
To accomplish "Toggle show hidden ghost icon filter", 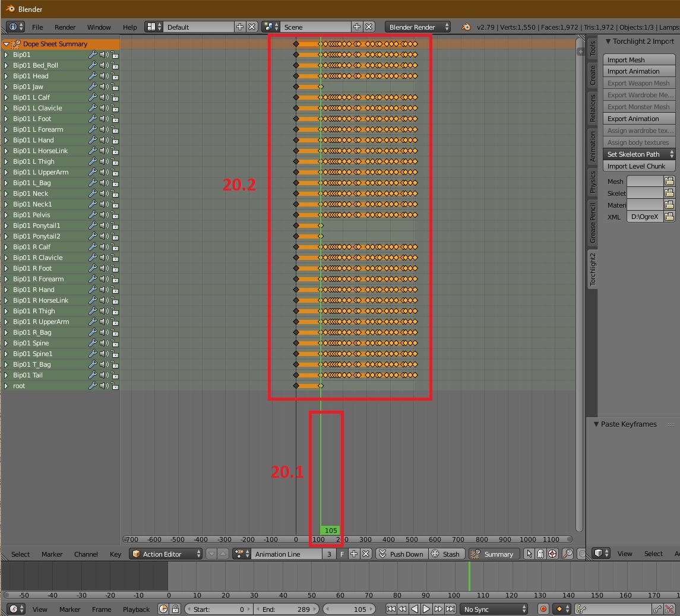I will [x=541, y=554].
